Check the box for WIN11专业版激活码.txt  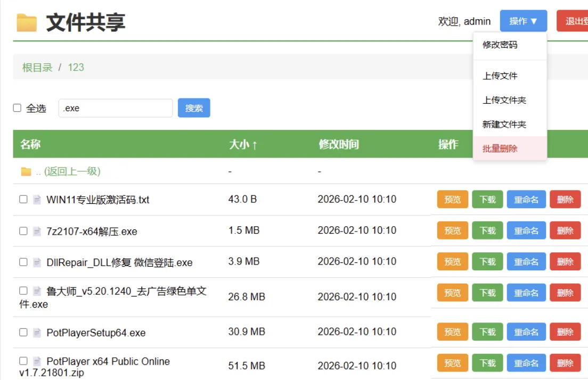click(22, 200)
